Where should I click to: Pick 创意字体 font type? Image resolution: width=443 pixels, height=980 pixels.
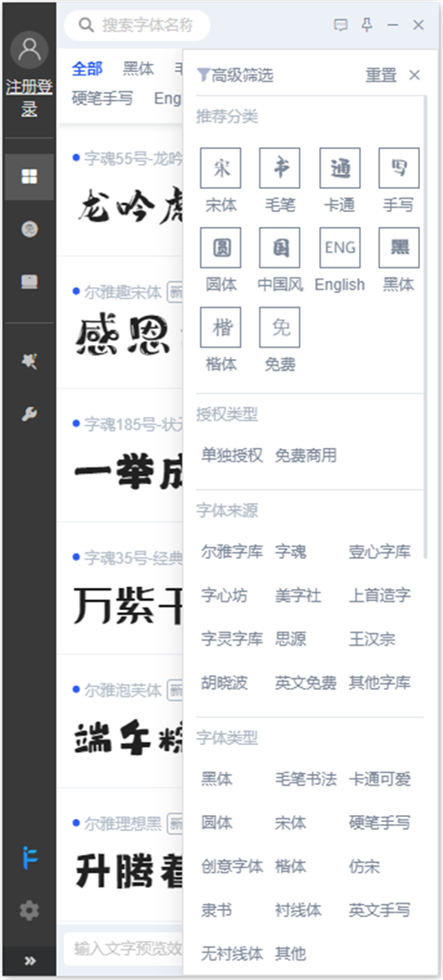pyautogui.click(x=232, y=866)
